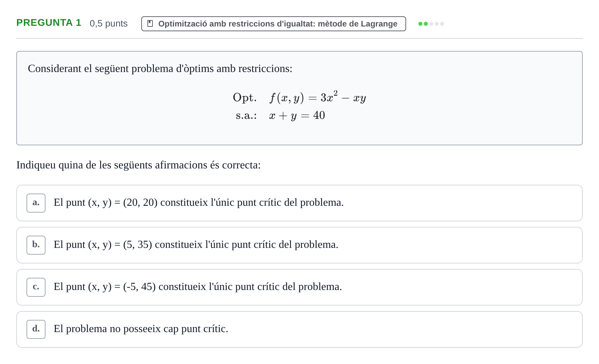Click the third grey difficulty dot
Viewport: 599px width, 364px height.
click(x=431, y=24)
